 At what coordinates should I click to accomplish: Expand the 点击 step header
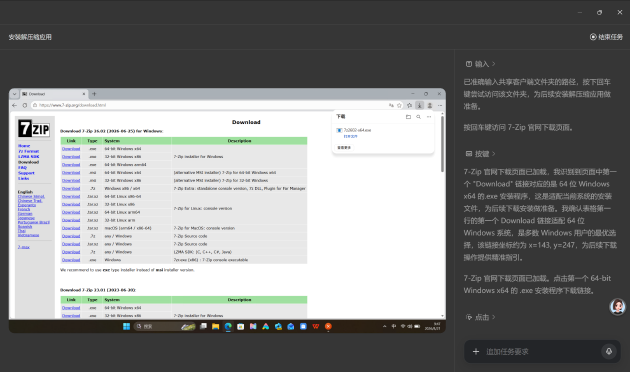click(481, 317)
